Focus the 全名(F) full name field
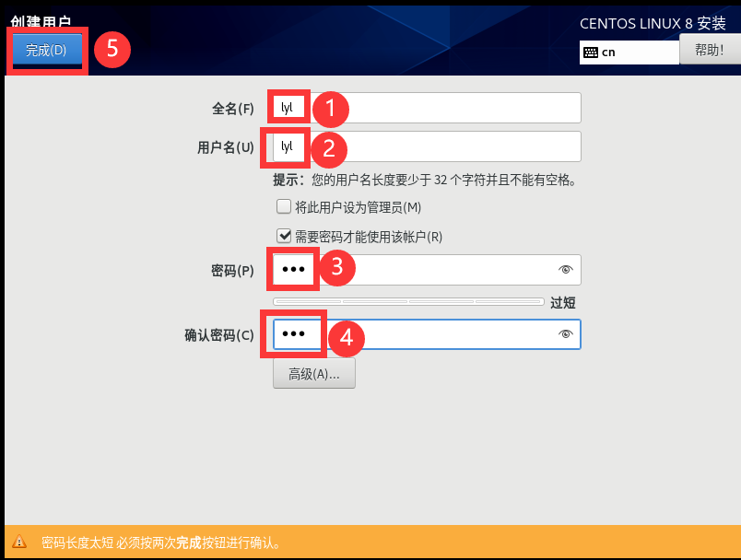The width and height of the screenshot is (741, 560). click(427, 108)
